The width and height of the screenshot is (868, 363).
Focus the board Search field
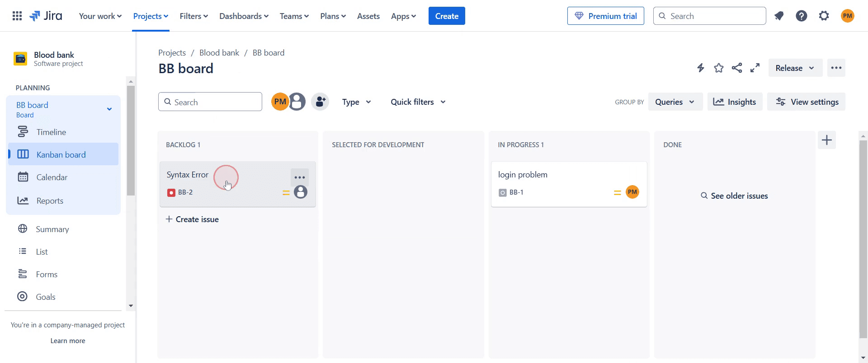coord(210,102)
